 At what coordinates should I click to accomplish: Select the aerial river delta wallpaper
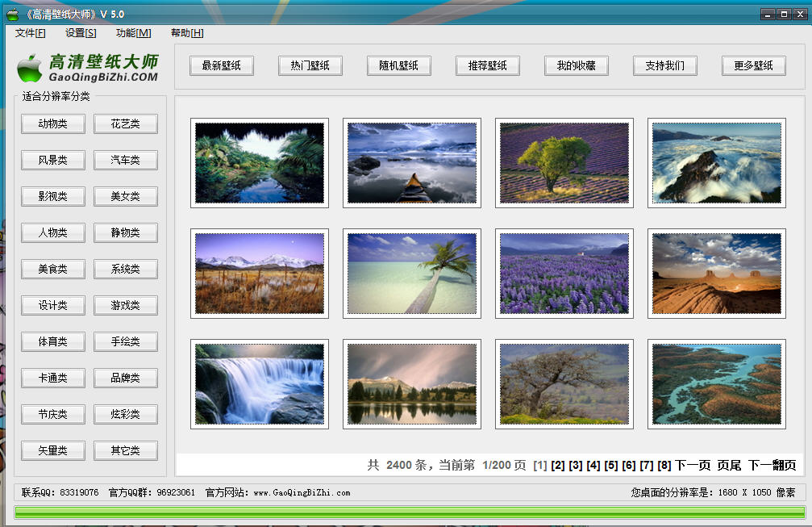click(716, 384)
